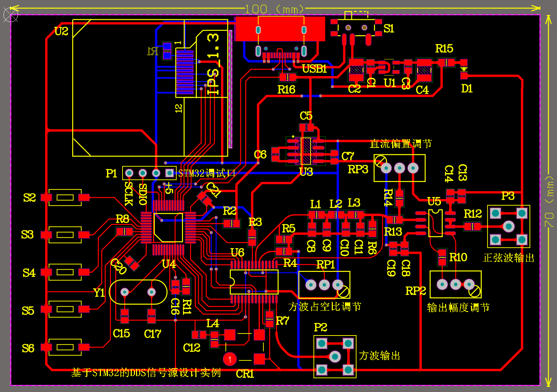Click the R12 resistor designator
Screen dimensions: 557x392
pos(472,214)
